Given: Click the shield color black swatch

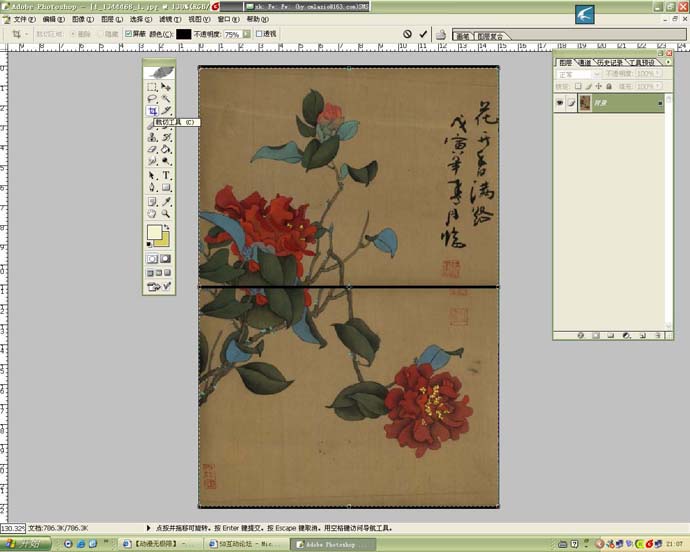Looking at the screenshot, I should pos(184,34).
